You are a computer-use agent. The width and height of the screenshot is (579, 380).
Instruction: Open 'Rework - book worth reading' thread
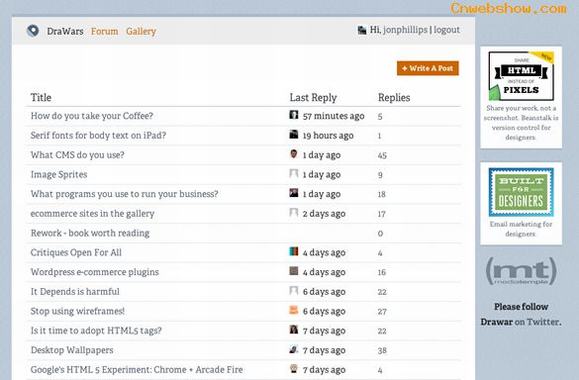point(90,233)
